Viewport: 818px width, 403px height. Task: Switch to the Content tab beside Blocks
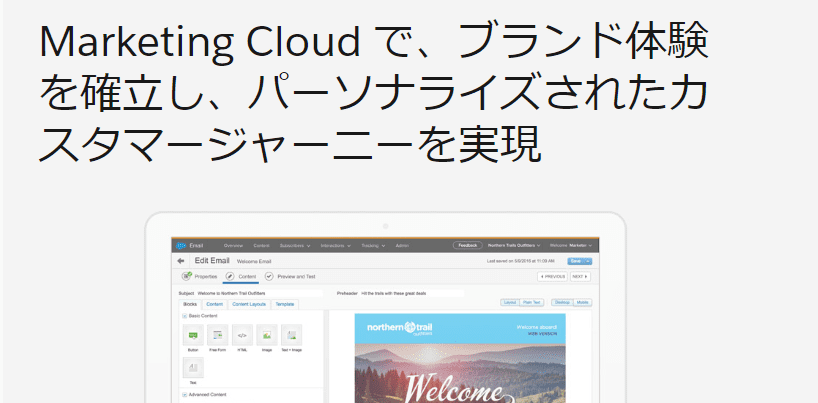point(214,304)
